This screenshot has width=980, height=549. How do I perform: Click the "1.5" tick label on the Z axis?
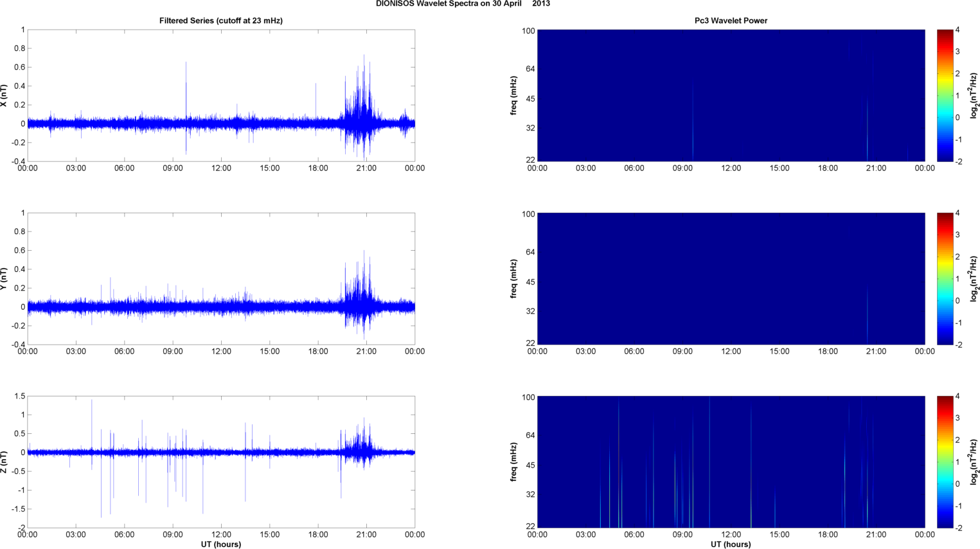point(19,397)
